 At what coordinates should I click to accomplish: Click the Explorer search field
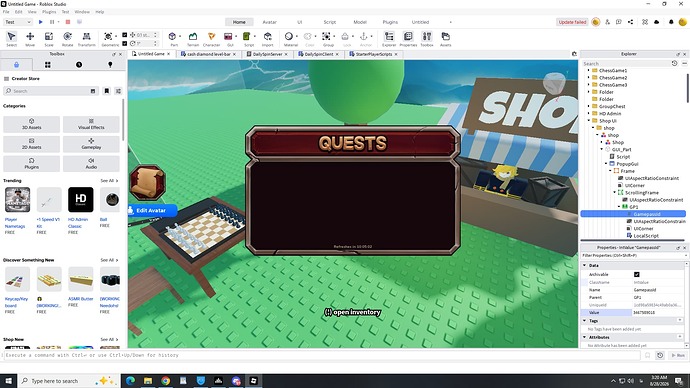point(625,63)
